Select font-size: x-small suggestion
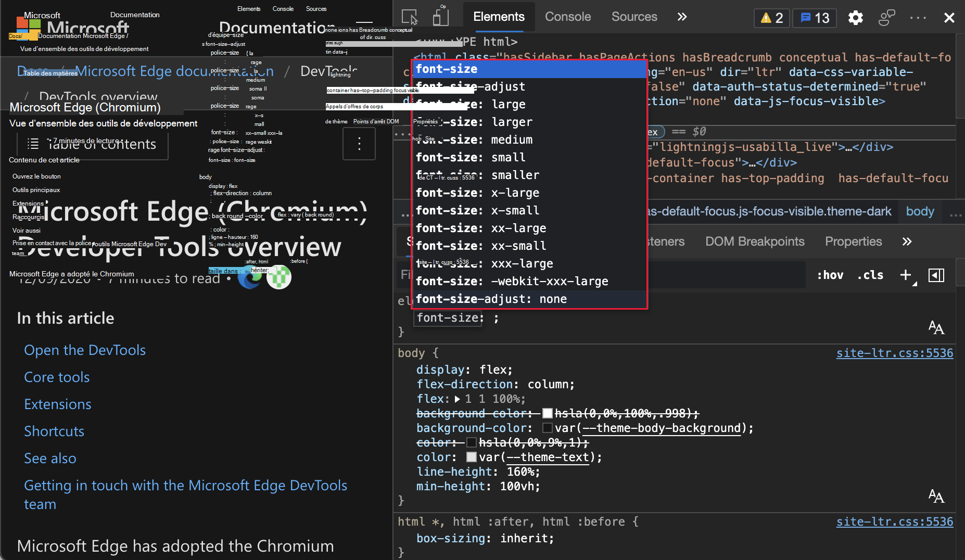Screen dimensions: 965x560 530,210
